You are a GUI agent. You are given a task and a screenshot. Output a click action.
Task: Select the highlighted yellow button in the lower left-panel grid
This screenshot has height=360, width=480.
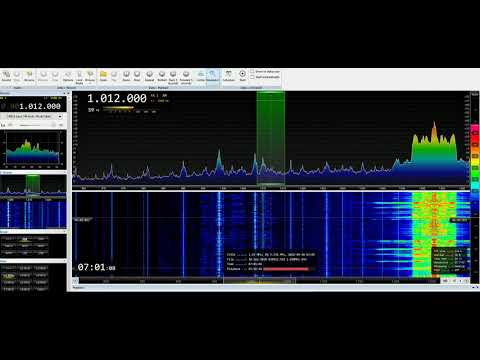point(9,276)
